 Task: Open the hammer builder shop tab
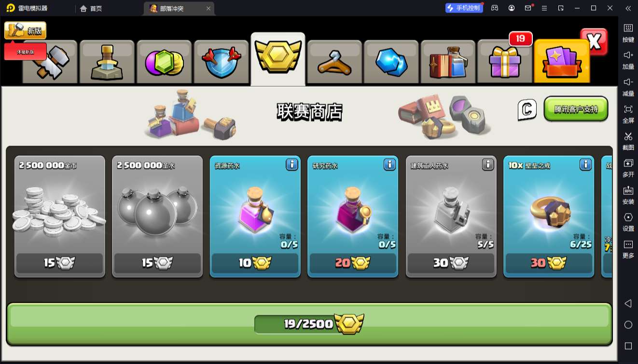[50, 62]
